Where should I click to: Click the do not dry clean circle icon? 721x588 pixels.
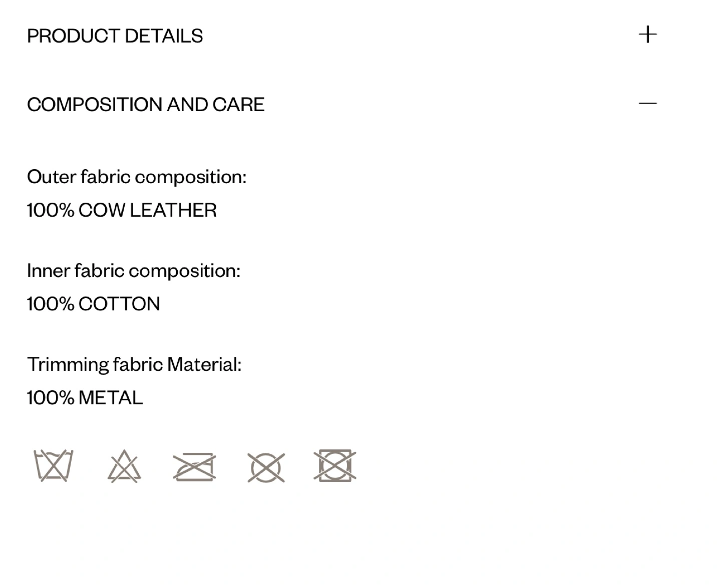click(x=266, y=467)
